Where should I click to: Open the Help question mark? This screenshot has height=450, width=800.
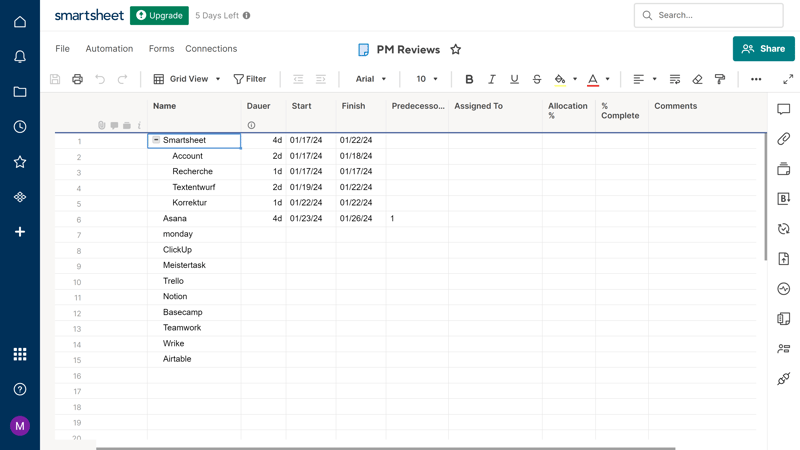coord(20,389)
